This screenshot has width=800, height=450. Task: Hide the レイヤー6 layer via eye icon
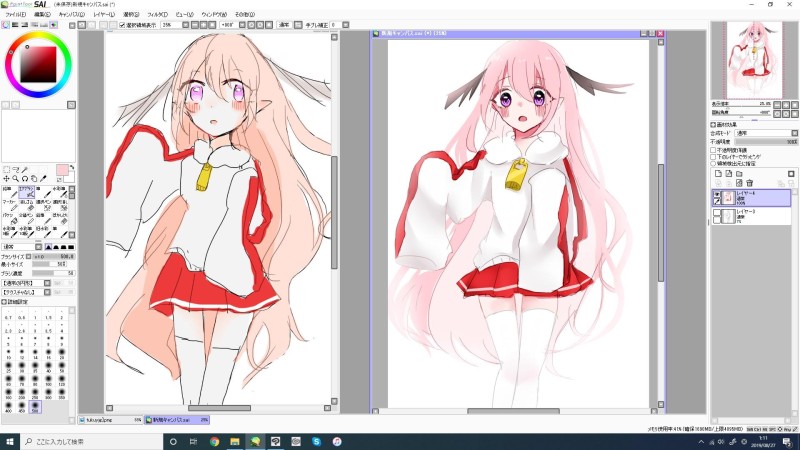pos(717,194)
